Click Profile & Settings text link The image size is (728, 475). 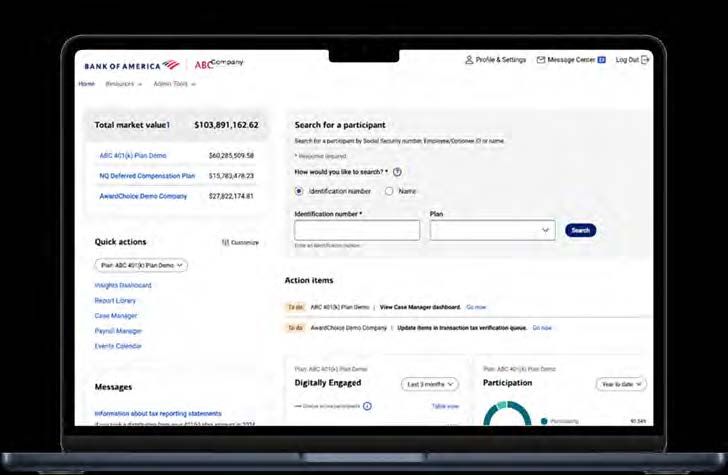(501, 60)
